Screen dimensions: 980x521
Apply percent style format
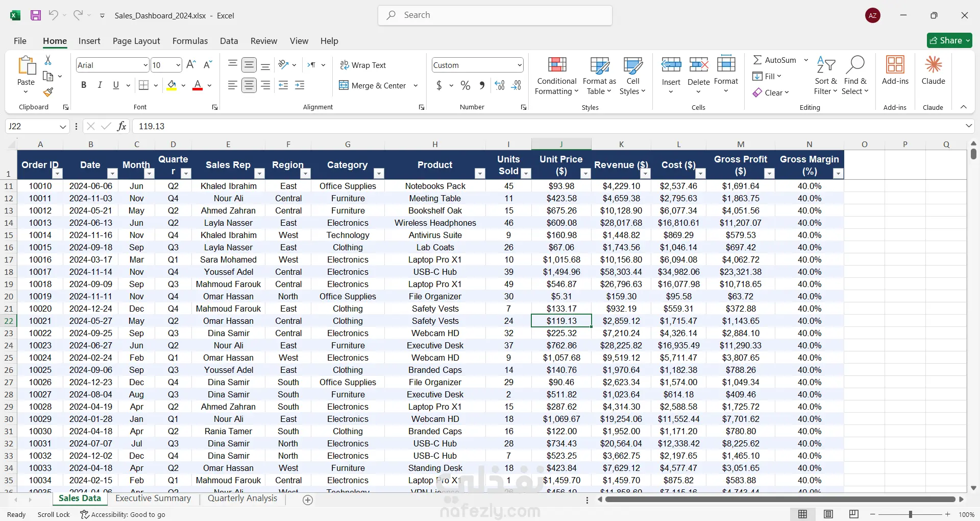[x=465, y=85]
